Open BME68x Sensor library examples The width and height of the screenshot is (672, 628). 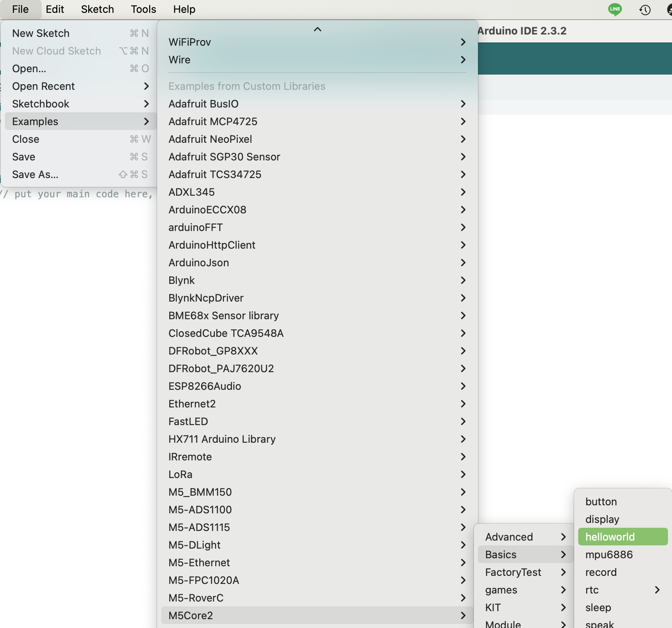[x=317, y=316]
